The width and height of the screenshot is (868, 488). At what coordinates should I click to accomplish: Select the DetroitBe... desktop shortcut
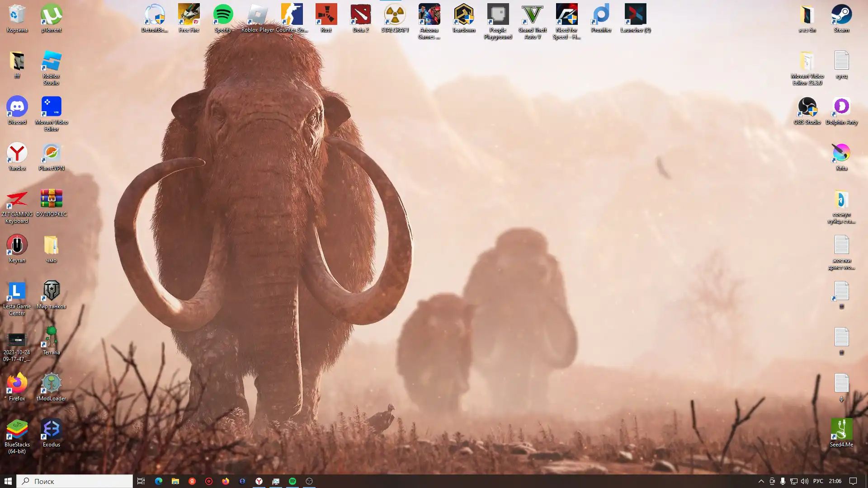154,19
